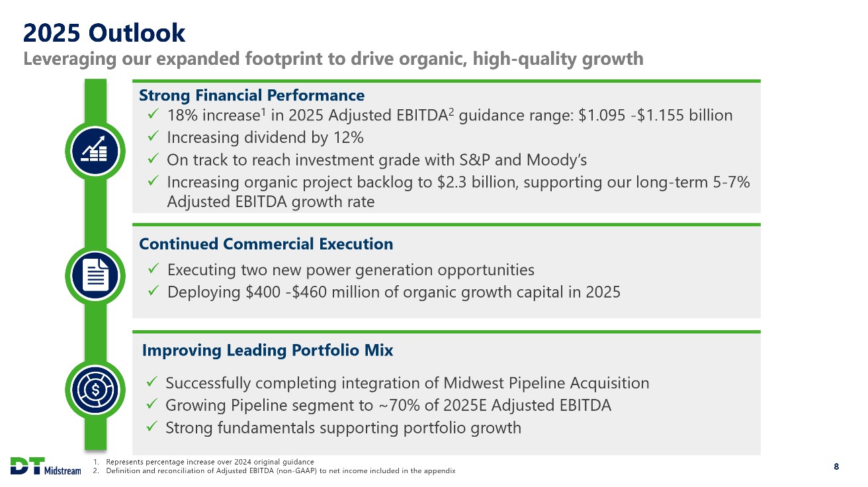868x487 pixels.
Task: Click footnote 2 about Adjusted EBITDA reconciliation
Action: 280,470
